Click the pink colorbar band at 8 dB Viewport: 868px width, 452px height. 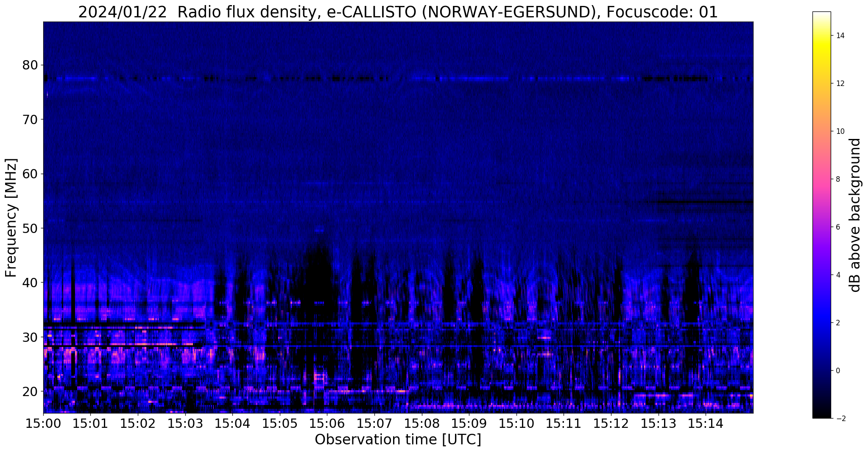pos(821,179)
